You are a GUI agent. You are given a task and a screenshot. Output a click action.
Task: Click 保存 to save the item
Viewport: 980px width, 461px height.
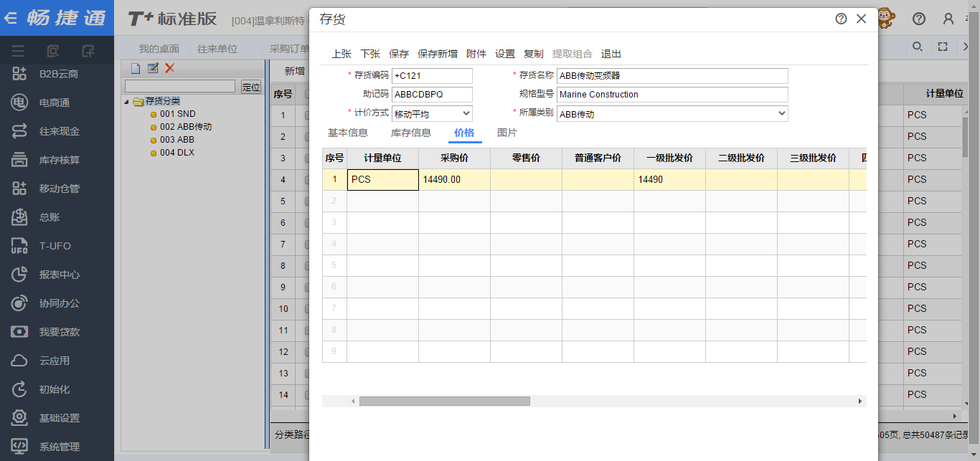tap(399, 54)
